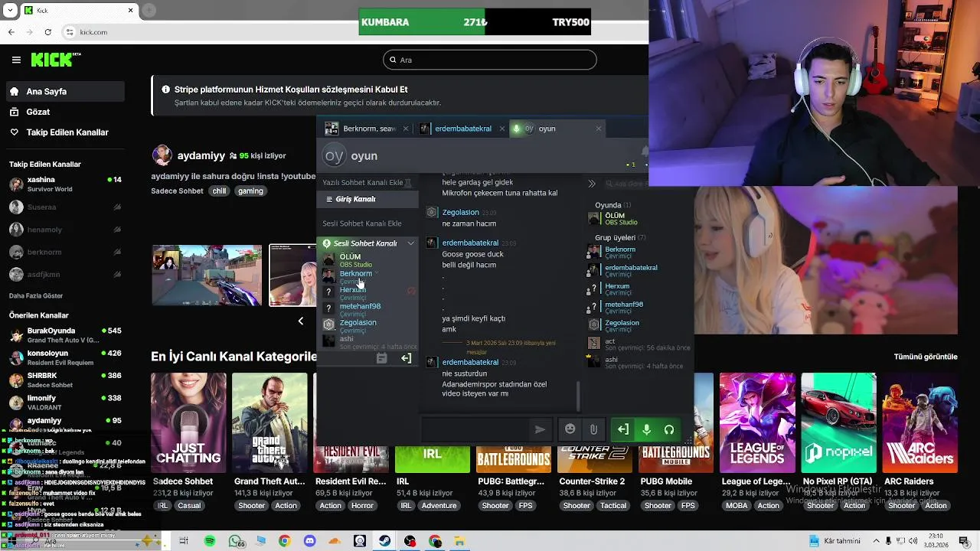
Task: Click the calendar icon under voice channel
Action: click(x=382, y=358)
